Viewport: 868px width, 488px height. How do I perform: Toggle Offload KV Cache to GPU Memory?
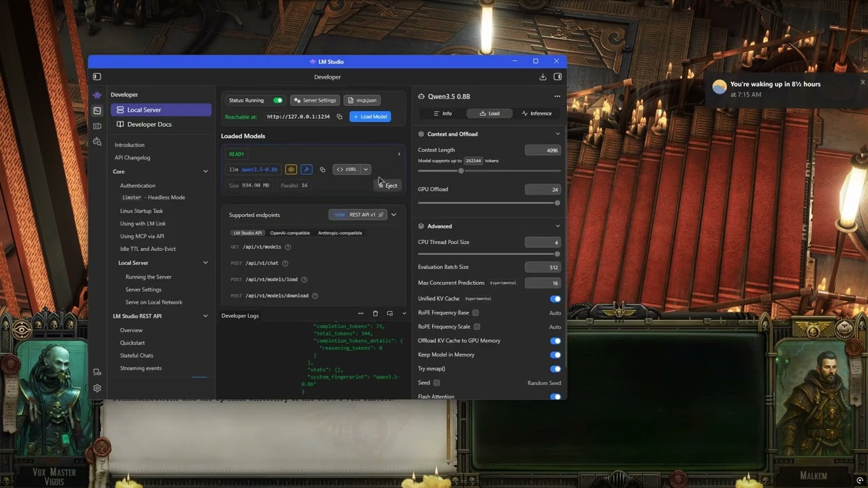(x=555, y=341)
